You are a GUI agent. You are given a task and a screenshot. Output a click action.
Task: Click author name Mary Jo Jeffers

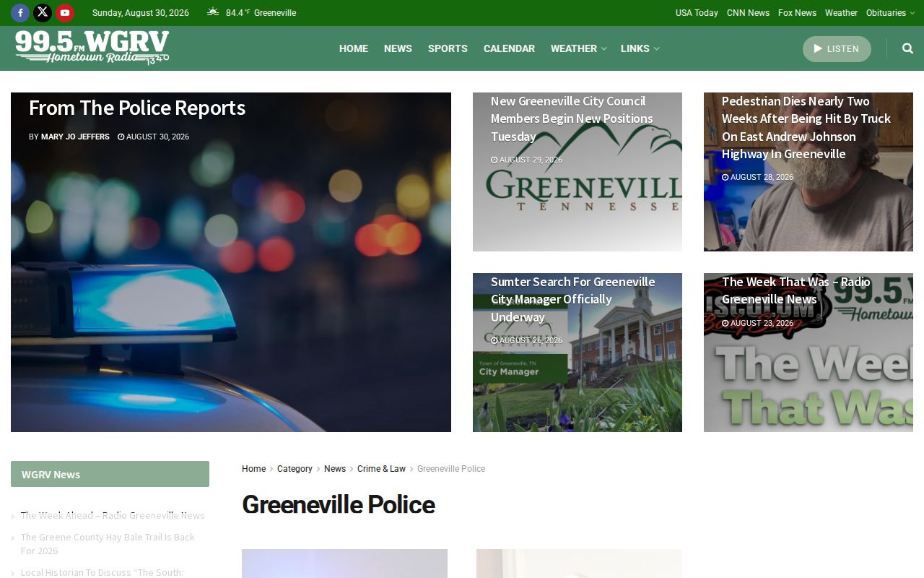tap(75, 137)
